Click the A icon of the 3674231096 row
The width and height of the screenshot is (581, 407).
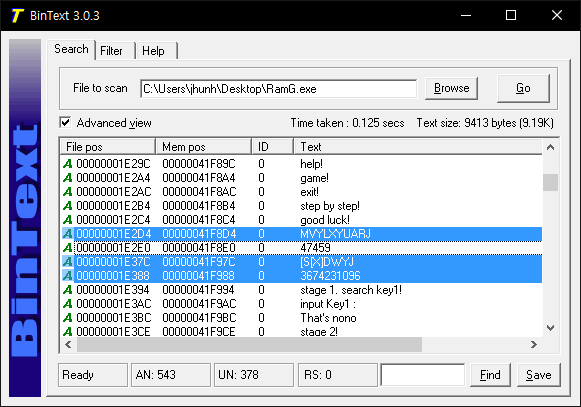click(67, 276)
